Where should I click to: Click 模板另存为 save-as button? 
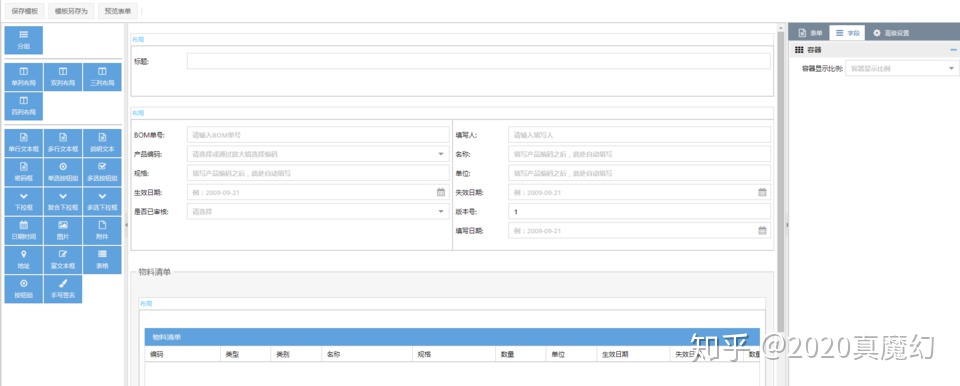71,11
